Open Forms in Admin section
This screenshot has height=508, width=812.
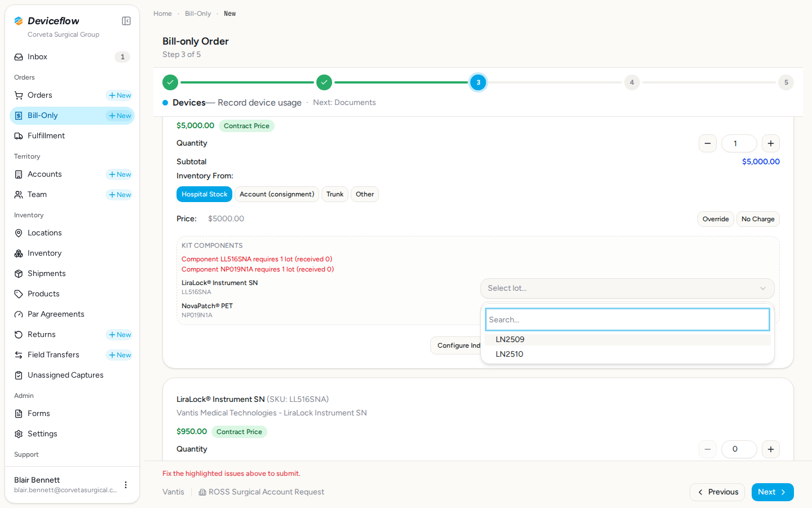[72, 414]
